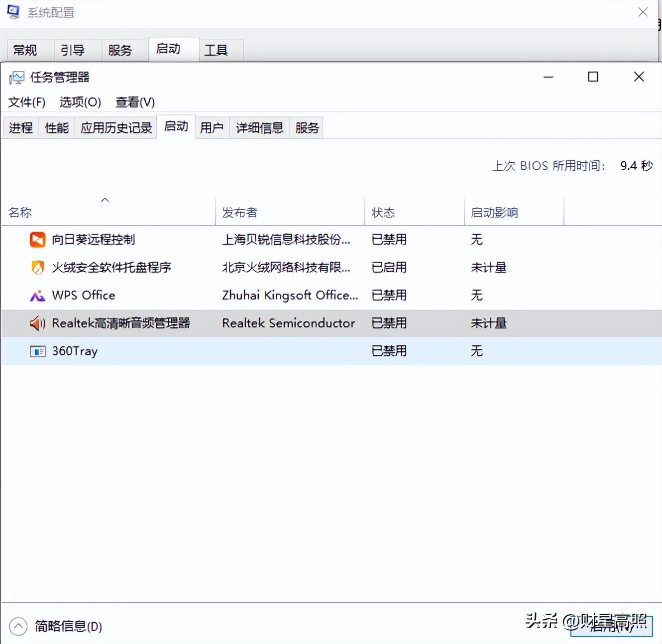This screenshot has width=662, height=644.
Task: Click the Task Manager title bar icon
Action: click(x=17, y=77)
